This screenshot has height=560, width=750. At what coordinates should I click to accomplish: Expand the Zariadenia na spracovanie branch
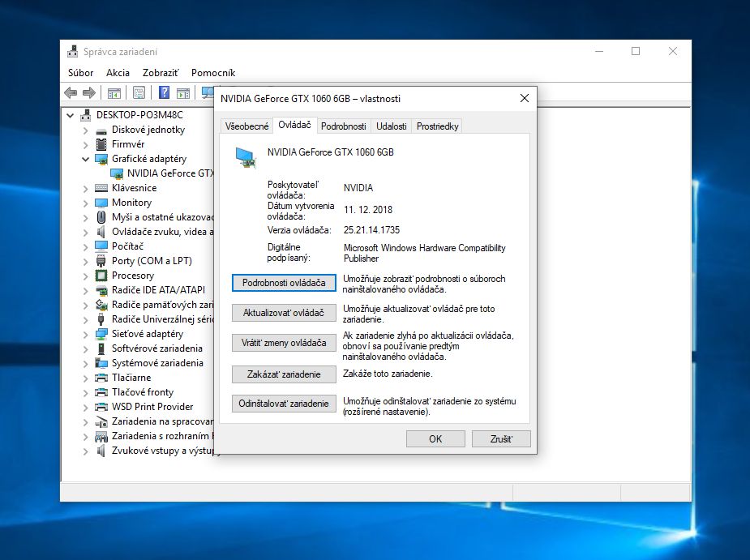point(86,421)
